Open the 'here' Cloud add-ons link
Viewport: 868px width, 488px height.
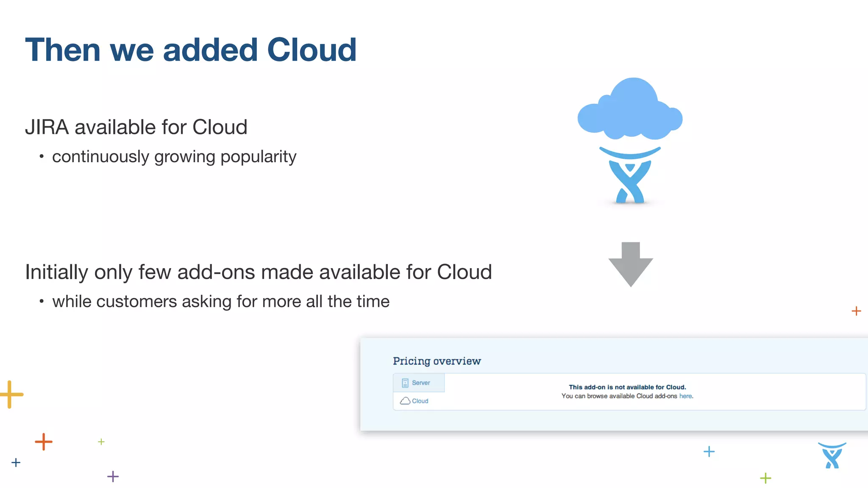tap(685, 396)
